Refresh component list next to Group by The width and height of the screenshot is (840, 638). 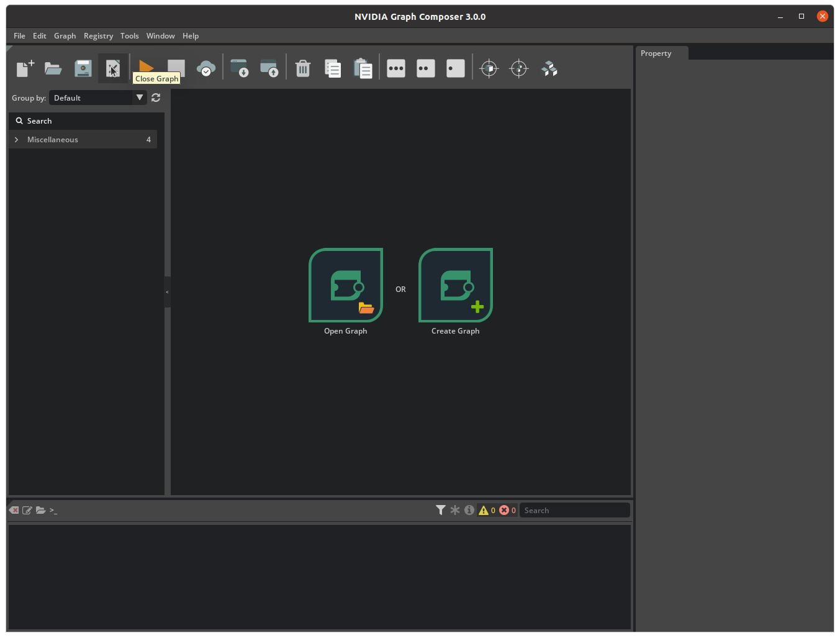click(x=156, y=98)
